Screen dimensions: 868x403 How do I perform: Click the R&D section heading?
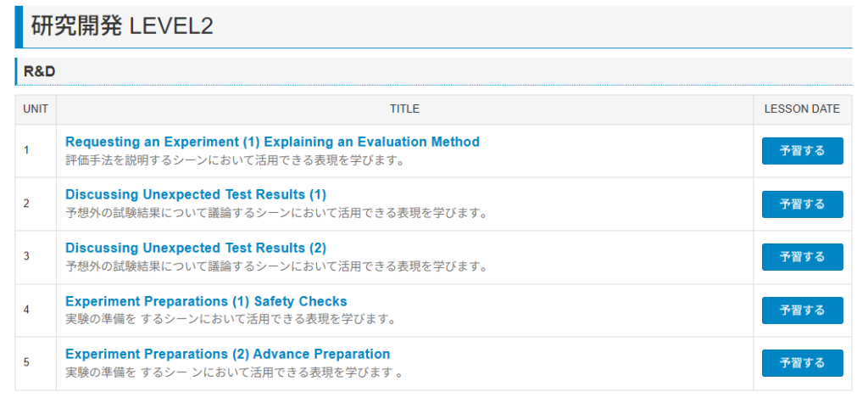tap(40, 72)
